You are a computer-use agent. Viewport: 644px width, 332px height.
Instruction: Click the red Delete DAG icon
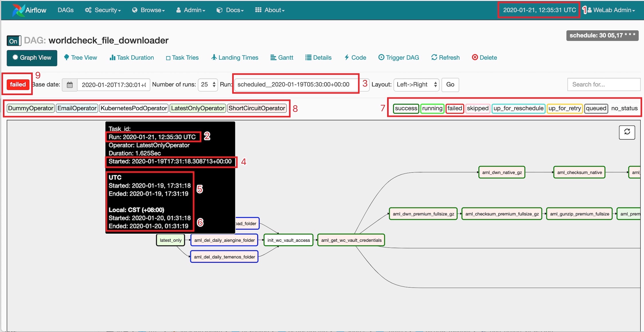tap(475, 57)
